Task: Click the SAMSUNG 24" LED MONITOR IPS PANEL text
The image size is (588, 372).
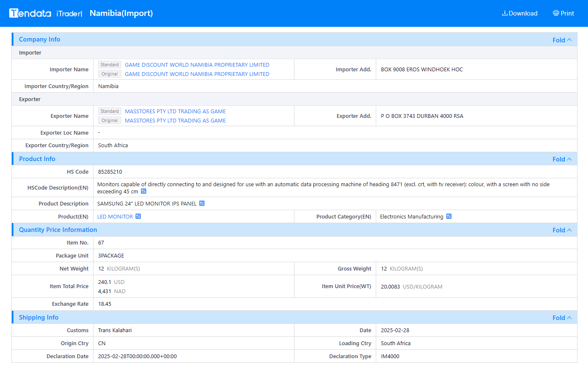Action: 147,203
